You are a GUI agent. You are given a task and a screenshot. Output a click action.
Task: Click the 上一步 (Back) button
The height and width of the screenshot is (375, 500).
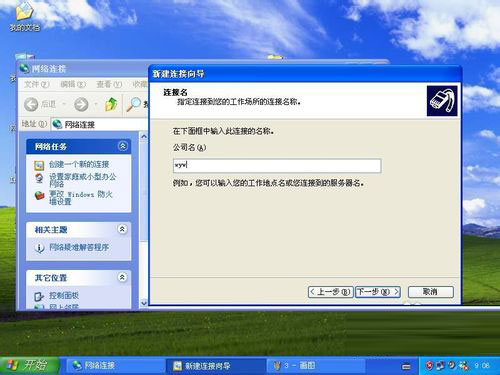(330, 292)
